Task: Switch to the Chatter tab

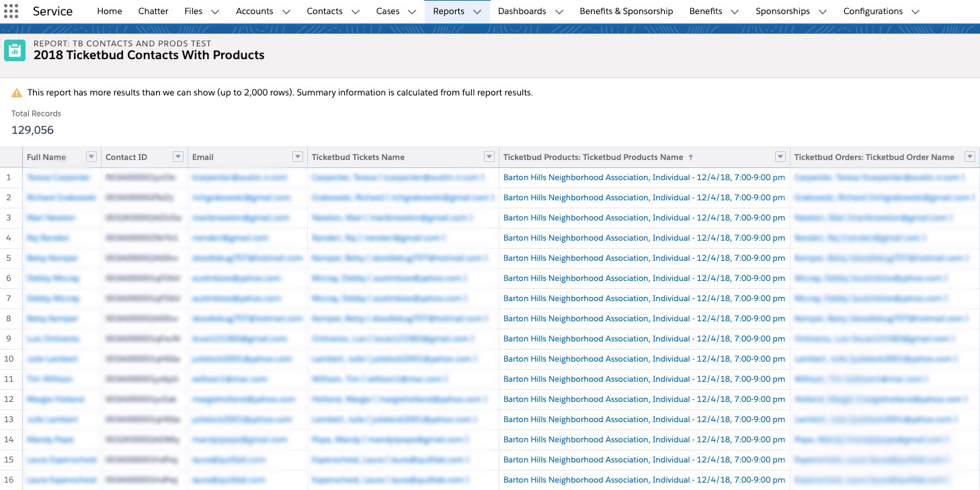Action: (x=153, y=11)
